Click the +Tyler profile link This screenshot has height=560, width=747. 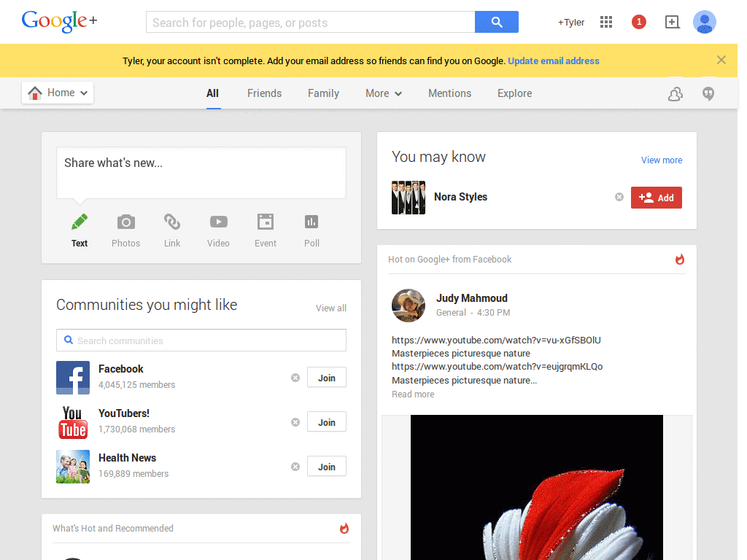point(571,23)
